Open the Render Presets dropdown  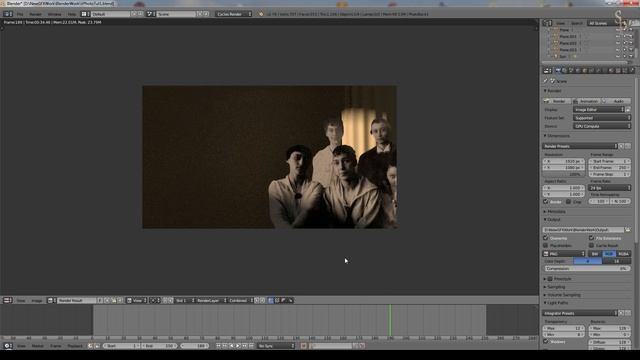pos(580,146)
